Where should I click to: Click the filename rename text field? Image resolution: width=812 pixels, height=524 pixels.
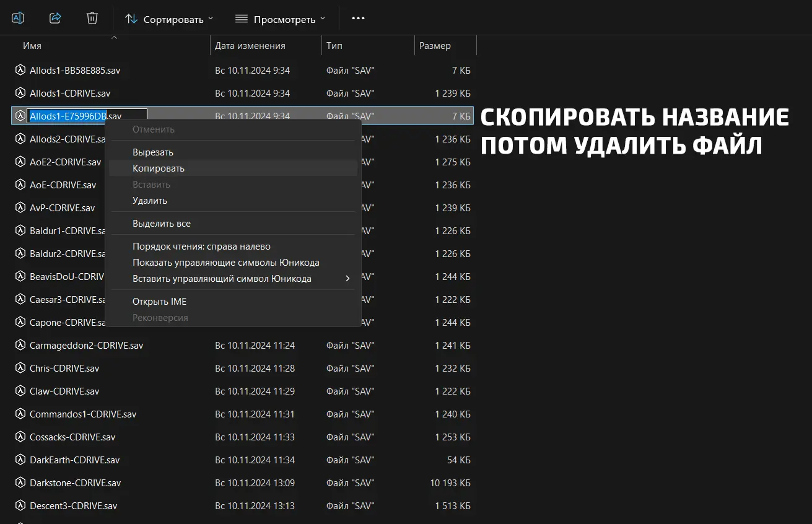[87, 116]
